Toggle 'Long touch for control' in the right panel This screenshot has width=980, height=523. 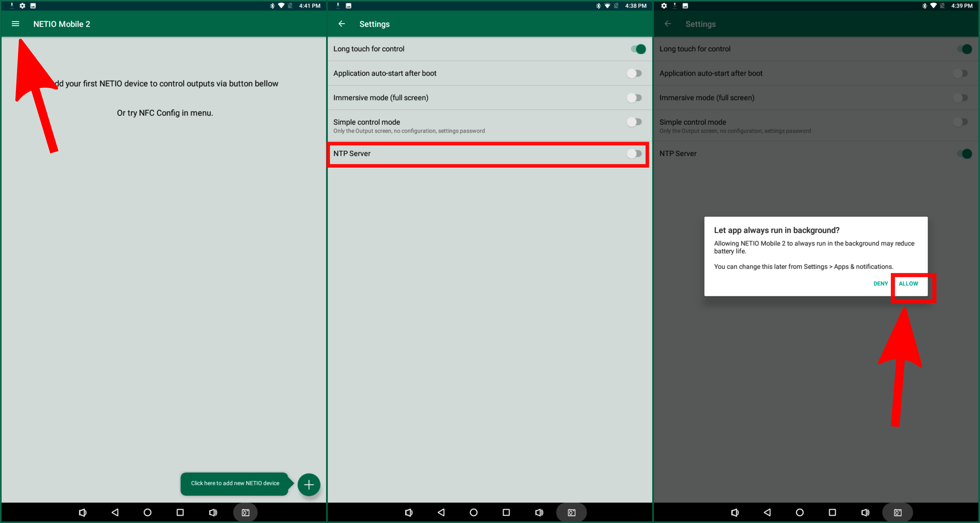click(x=964, y=49)
